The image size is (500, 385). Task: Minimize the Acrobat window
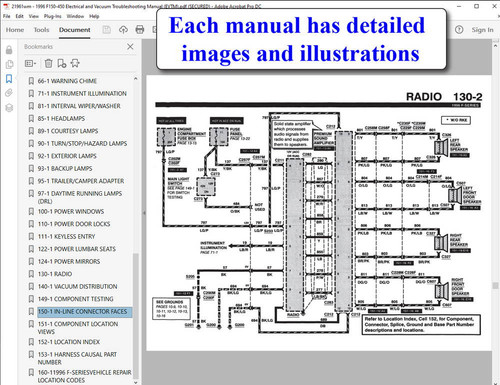click(x=459, y=6)
